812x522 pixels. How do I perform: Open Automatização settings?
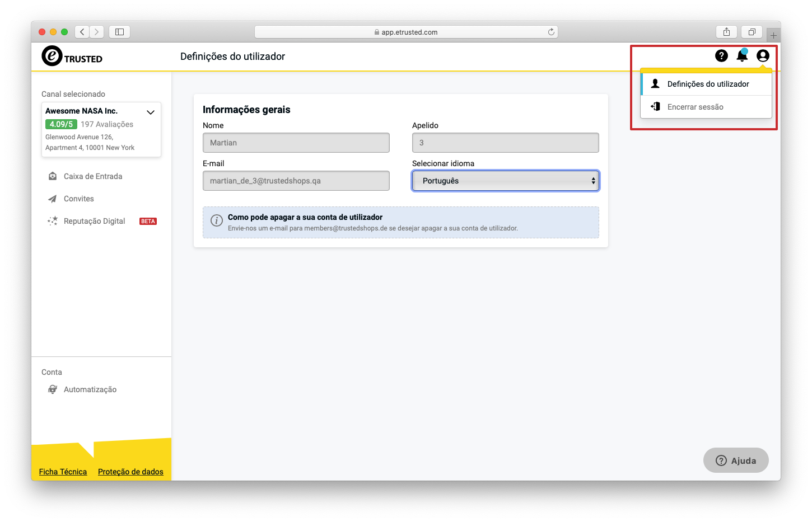click(x=90, y=389)
